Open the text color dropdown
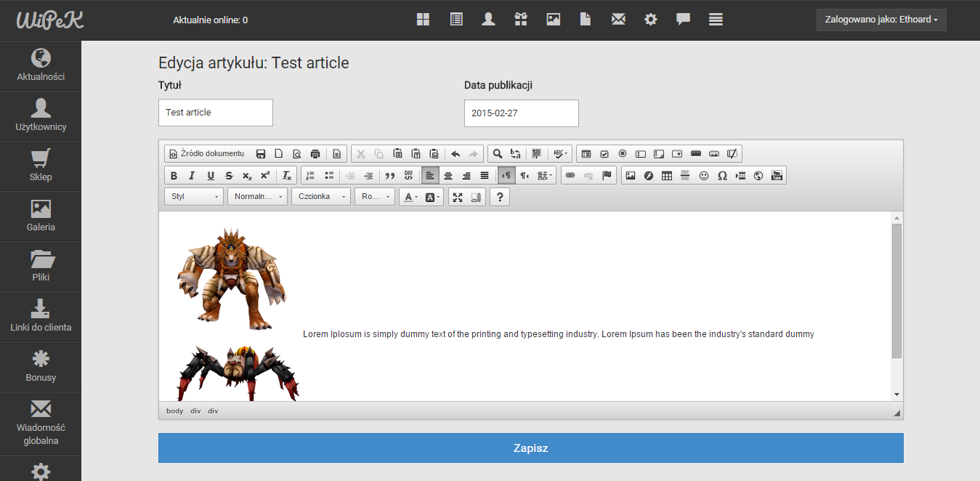Viewport: 980px width, 481px height. pyautogui.click(x=410, y=197)
